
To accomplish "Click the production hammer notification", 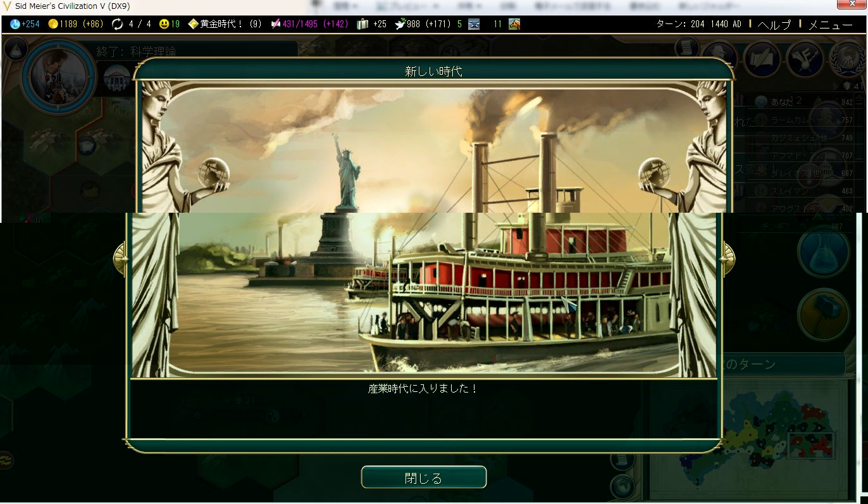I will tap(822, 314).
